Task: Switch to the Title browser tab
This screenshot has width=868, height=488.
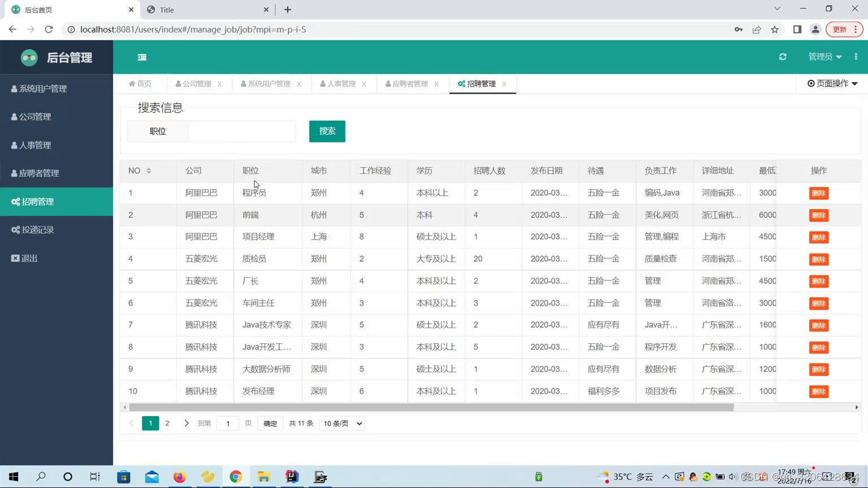Action: [208, 10]
